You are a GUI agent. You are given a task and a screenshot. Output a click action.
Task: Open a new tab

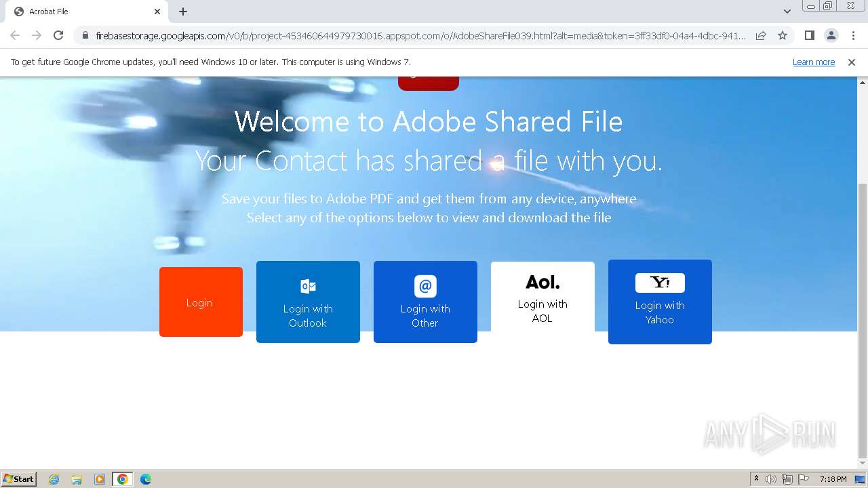(183, 12)
